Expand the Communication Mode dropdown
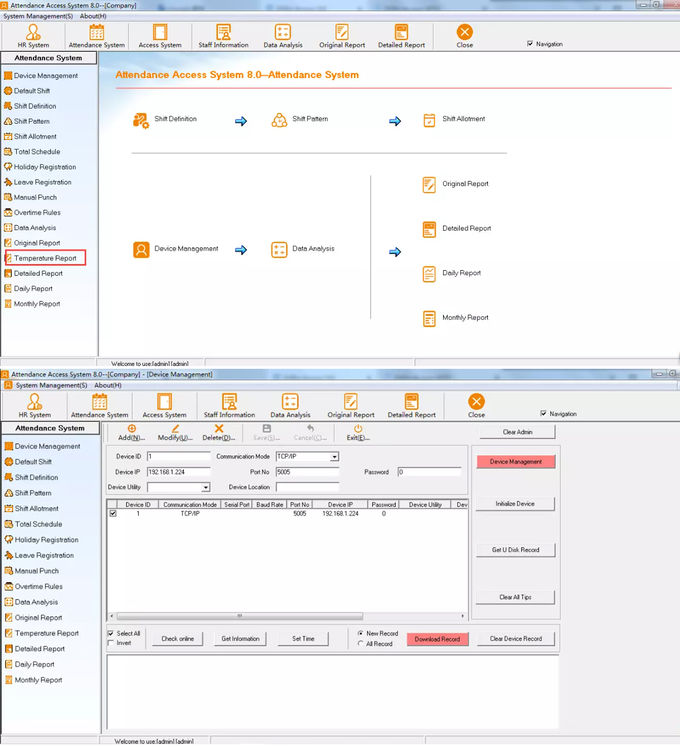 (x=334, y=457)
